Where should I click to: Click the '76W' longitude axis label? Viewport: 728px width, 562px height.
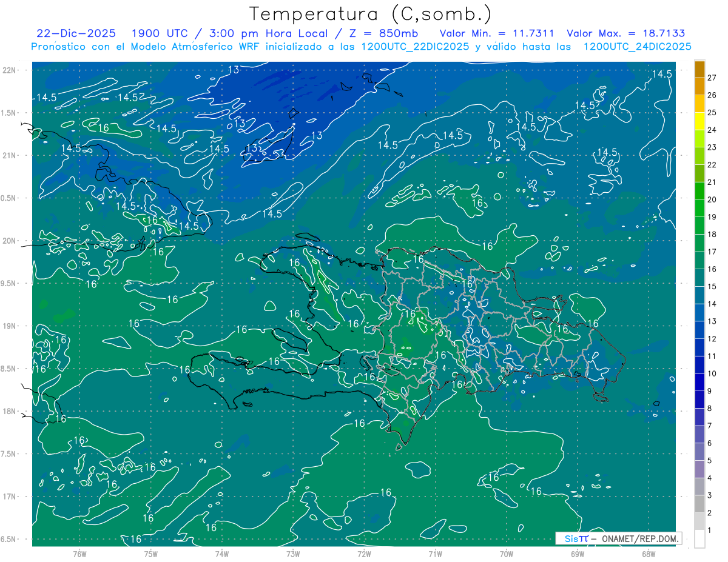click(79, 554)
